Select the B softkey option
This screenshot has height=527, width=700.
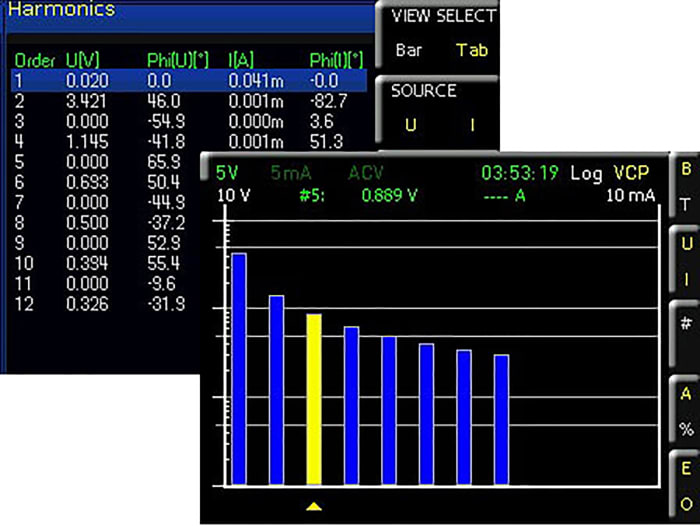686,169
